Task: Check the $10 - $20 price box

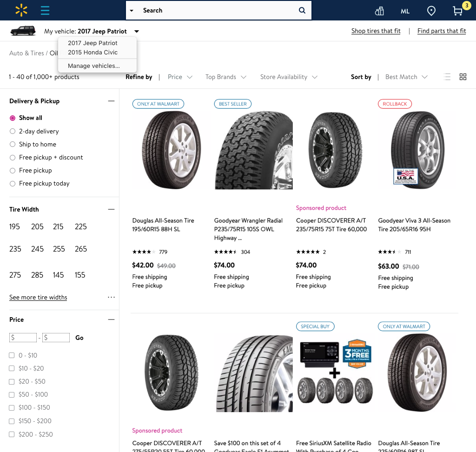Action: (12, 368)
